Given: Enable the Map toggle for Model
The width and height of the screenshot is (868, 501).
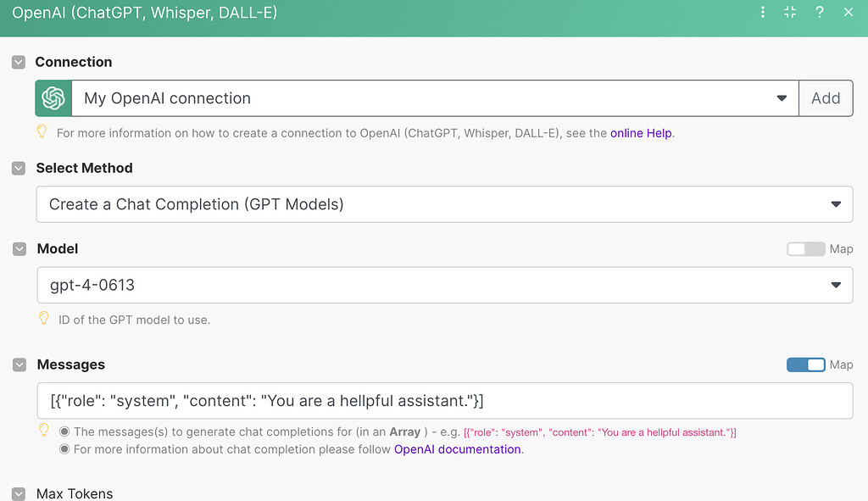Looking at the screenshot, I should point(805,248).
